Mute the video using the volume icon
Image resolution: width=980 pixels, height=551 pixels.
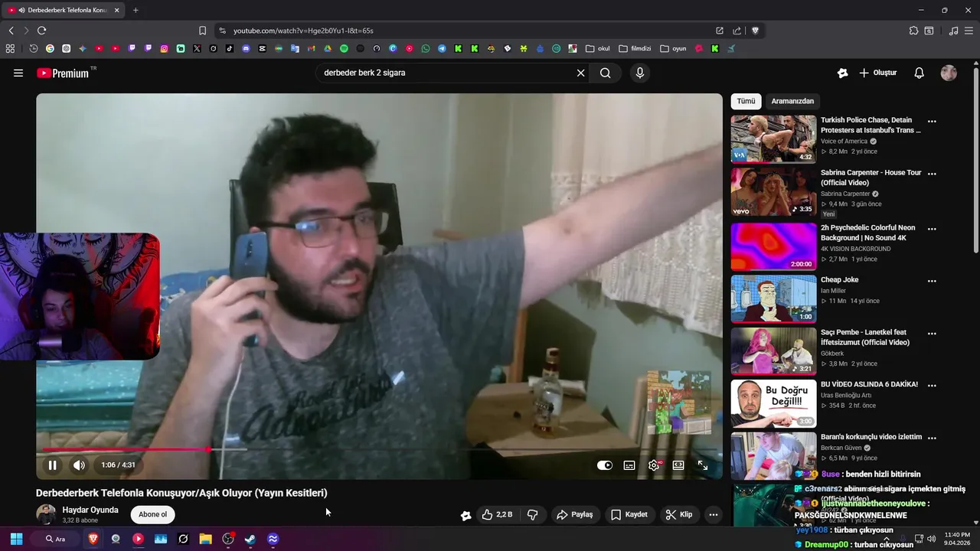79,465
